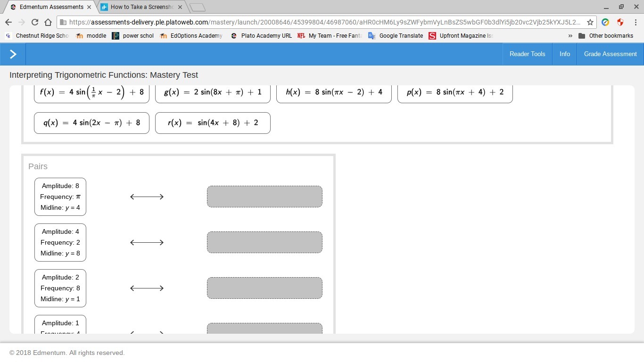View site information icon in address bar

(x=63, y=22)
